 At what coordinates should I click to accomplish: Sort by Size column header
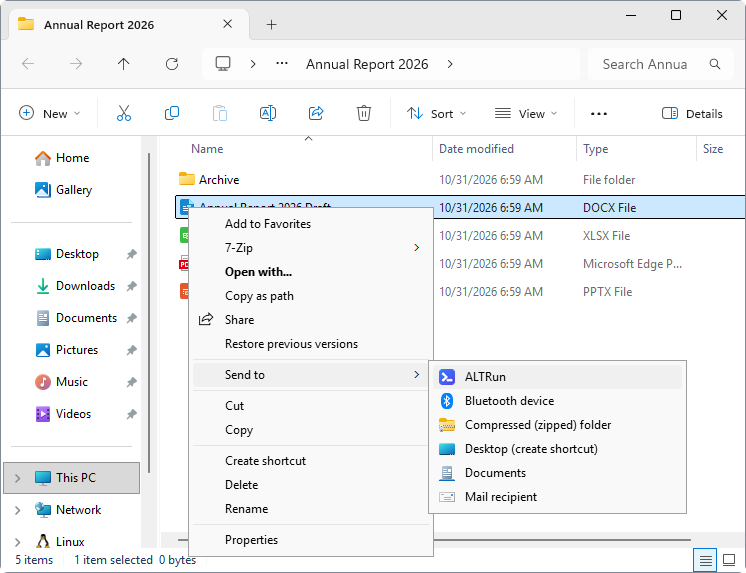pos(713,149)
